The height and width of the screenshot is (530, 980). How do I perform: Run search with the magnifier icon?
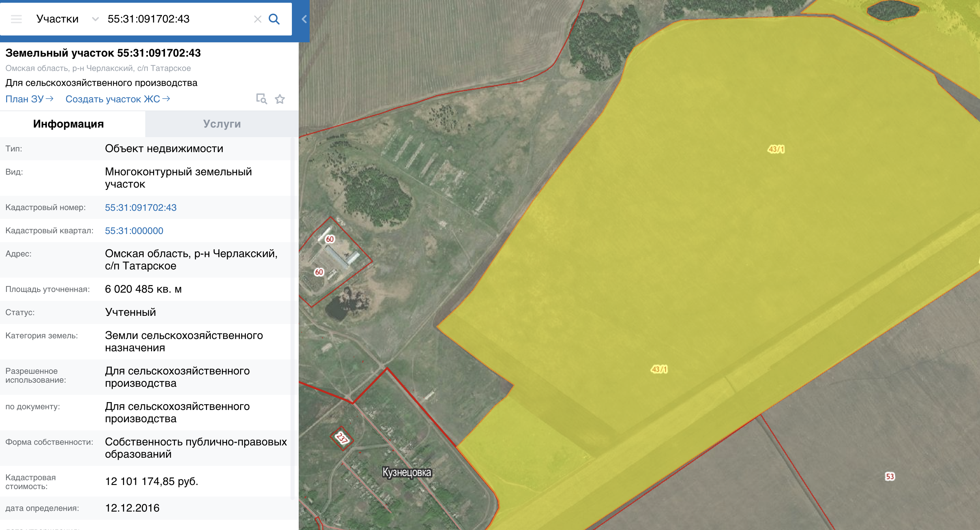(274, 19)
